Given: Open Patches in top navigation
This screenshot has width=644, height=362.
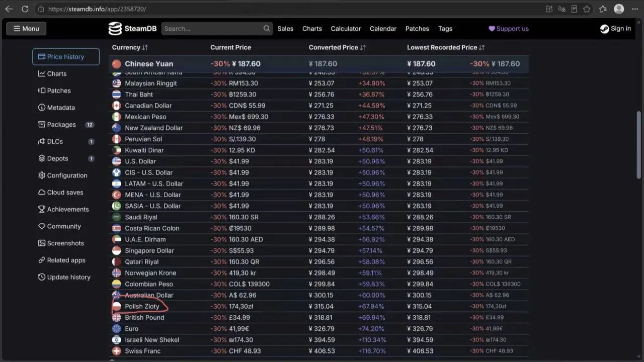Looking at the screenshot, I should click(x=417, y=29).
